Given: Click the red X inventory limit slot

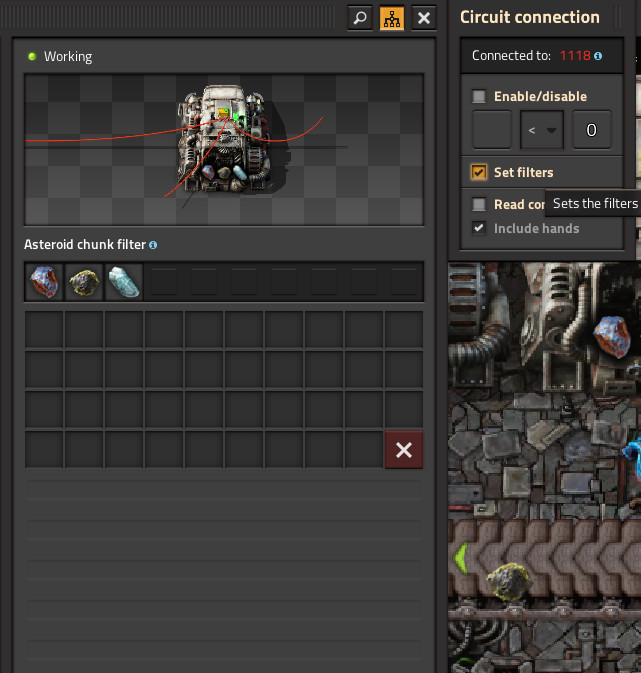Looking at the screenshot, I should (404, 450).
